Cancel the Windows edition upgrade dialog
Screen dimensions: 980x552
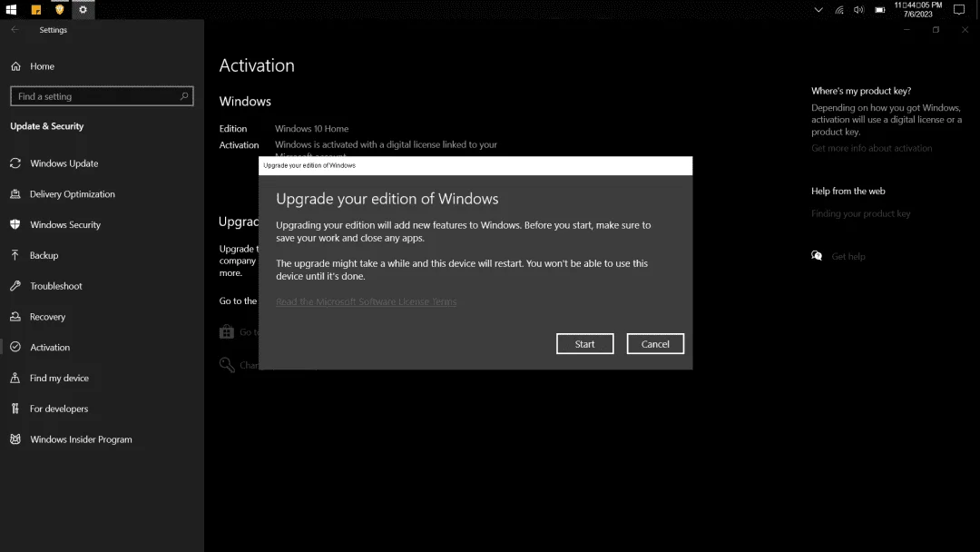click(x=655, y=344)
